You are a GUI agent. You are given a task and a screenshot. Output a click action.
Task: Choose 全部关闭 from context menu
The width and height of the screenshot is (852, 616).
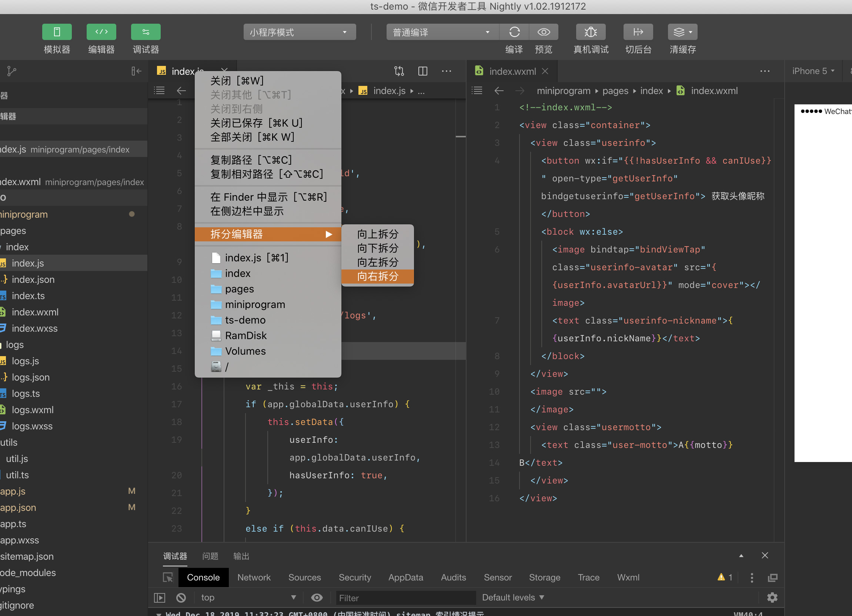pos(268,137)
